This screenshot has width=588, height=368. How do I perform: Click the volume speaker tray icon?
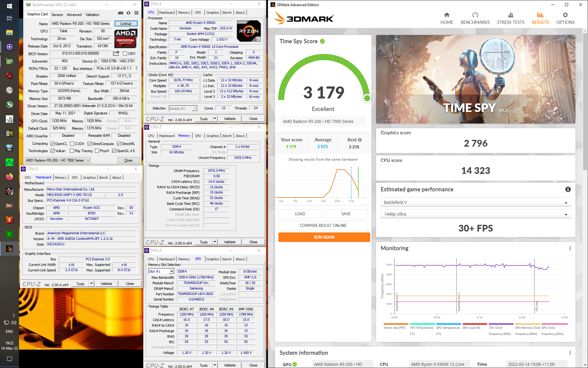[x=14, y=323]
